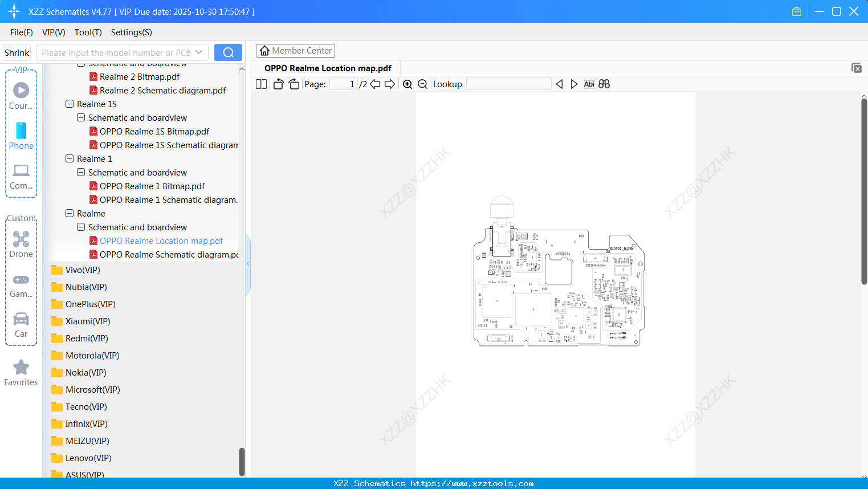The width and height of the screenshot is (868, 489).
Task: Select the OPPO Realme Location map.pdf tab
Action: pos(328,68)
